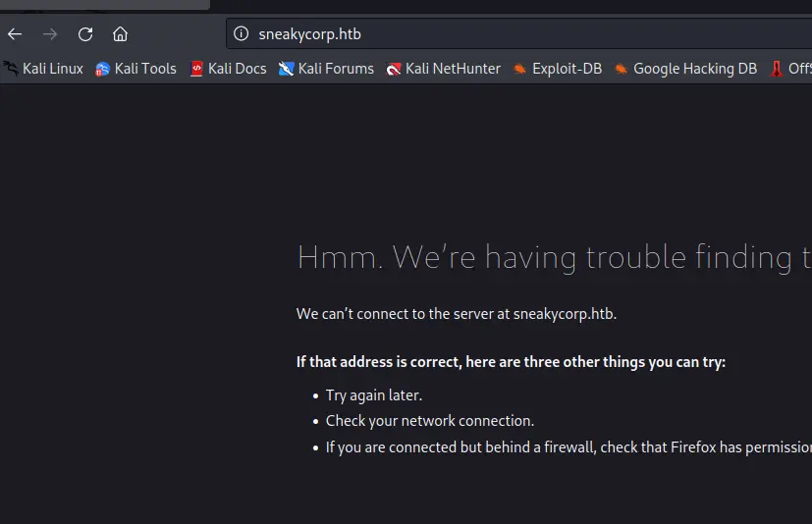Click the forward navigation arrow
Viewport: 812px width, 524px height.
point(50,34)
